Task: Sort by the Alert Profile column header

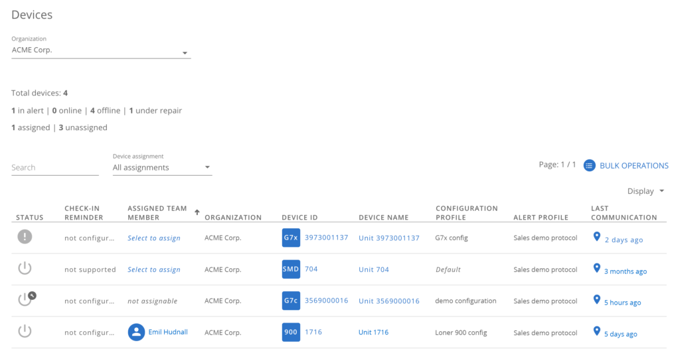Action: [541, 217]
